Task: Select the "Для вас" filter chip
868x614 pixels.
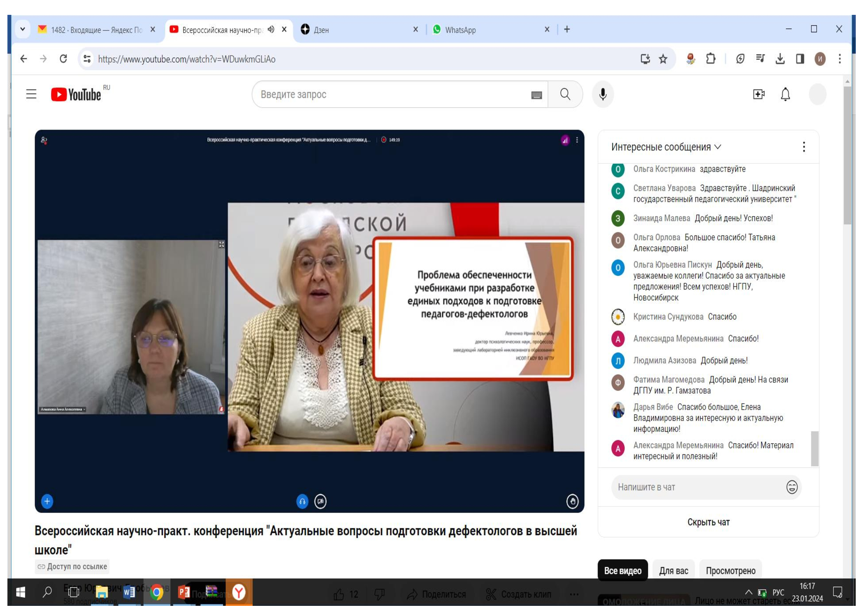Action: [673, 571]
